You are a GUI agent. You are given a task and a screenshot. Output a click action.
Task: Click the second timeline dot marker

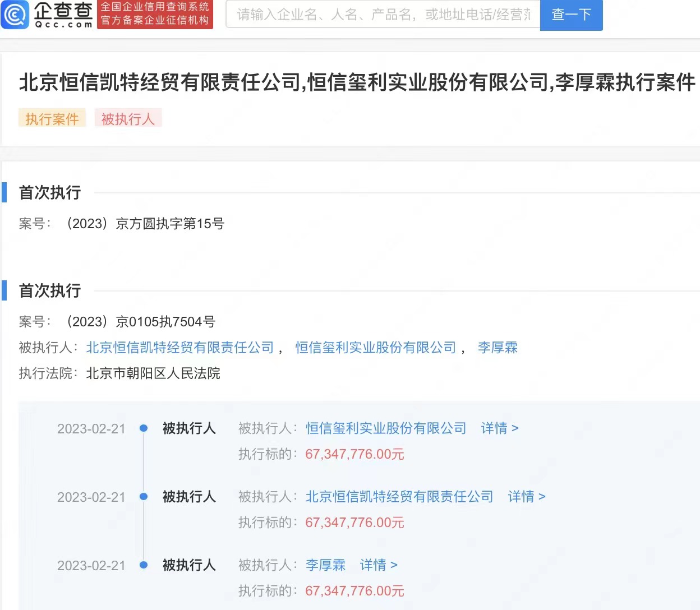click(144, 497)
